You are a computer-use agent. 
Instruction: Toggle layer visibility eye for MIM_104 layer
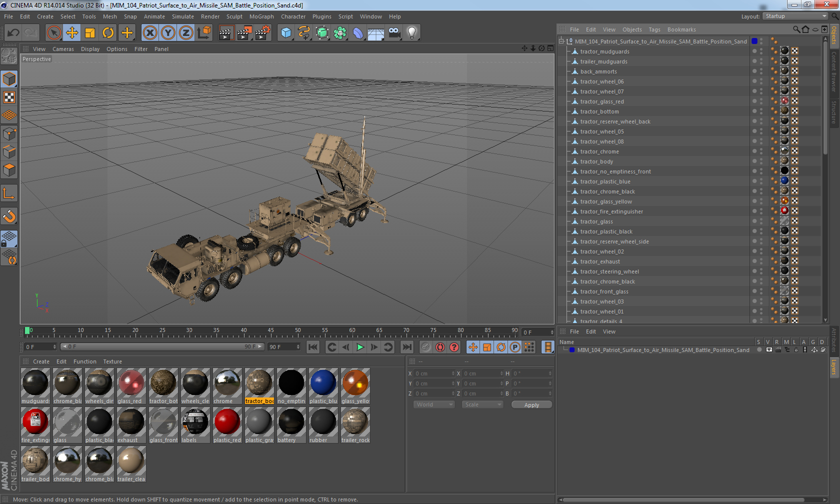click(x=768, y=350)
